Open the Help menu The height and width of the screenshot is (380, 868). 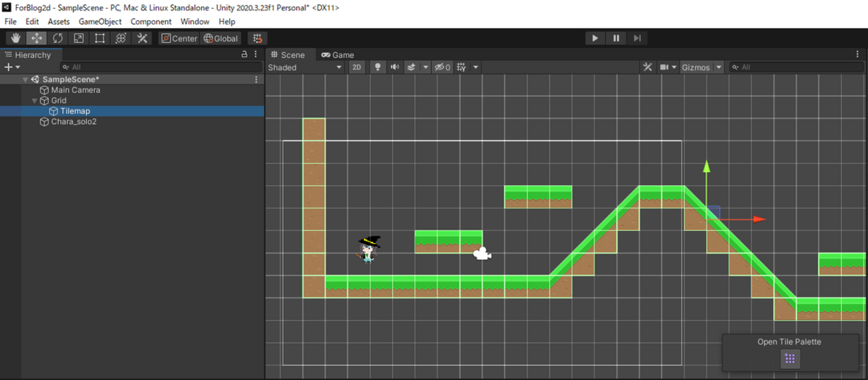(227, 21)
